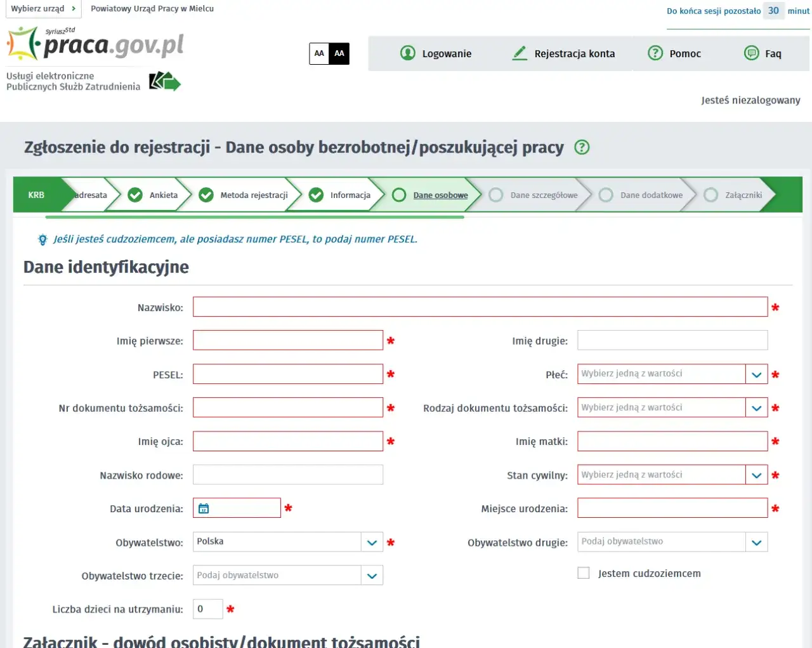This screenshot has width=812, height=648.
Task: Click the praca.gov.pl logo
Action: point(95,44)
